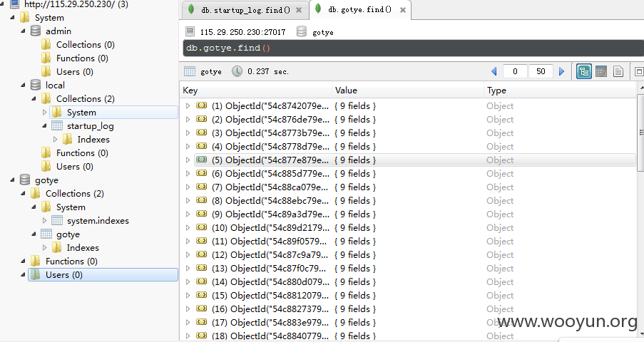This screenshot has height=342, width=644.
Task: Edit the limit value field 50
Action: click(541, 71)
